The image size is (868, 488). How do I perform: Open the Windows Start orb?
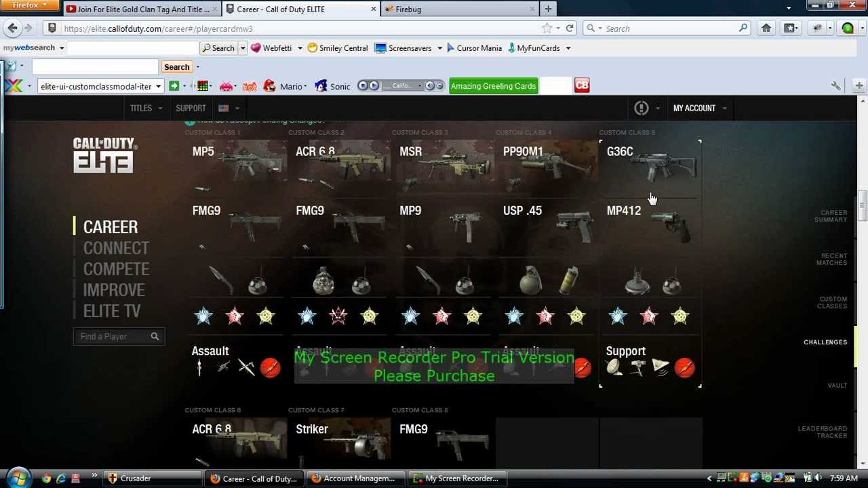point(18,478)
